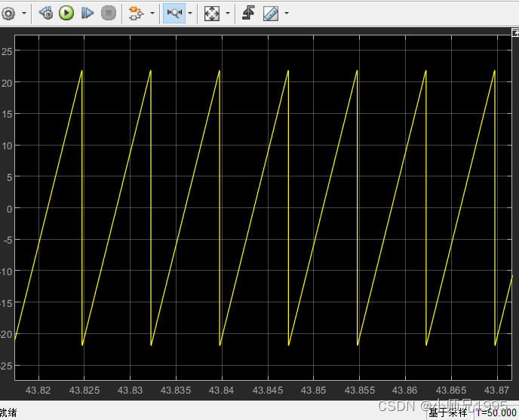
Task: Click the 就绪 ready status text
Action: [8, 412]
